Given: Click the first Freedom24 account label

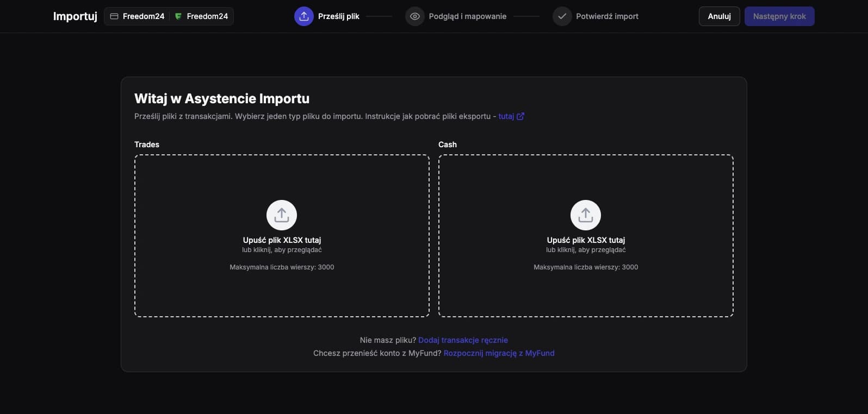Looking at the screenshot, I should coord(144,16).
